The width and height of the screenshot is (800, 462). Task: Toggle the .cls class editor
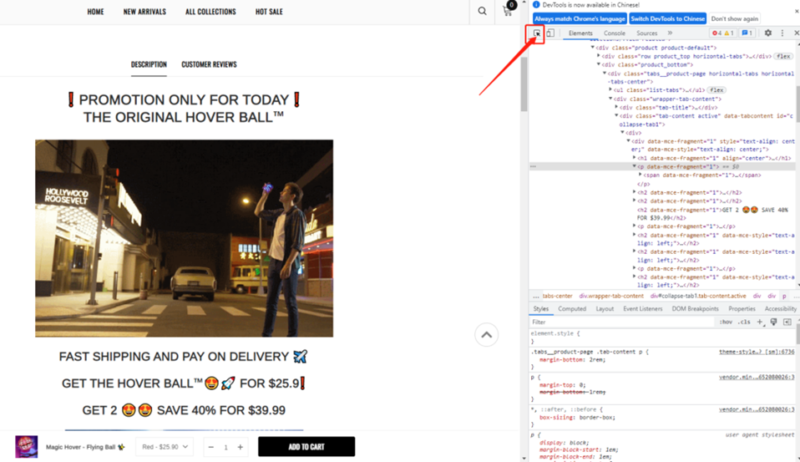[742, 322]
